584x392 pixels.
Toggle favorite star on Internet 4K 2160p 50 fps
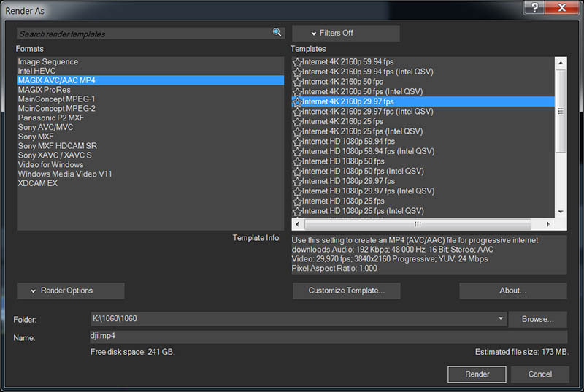click(297, 82)
